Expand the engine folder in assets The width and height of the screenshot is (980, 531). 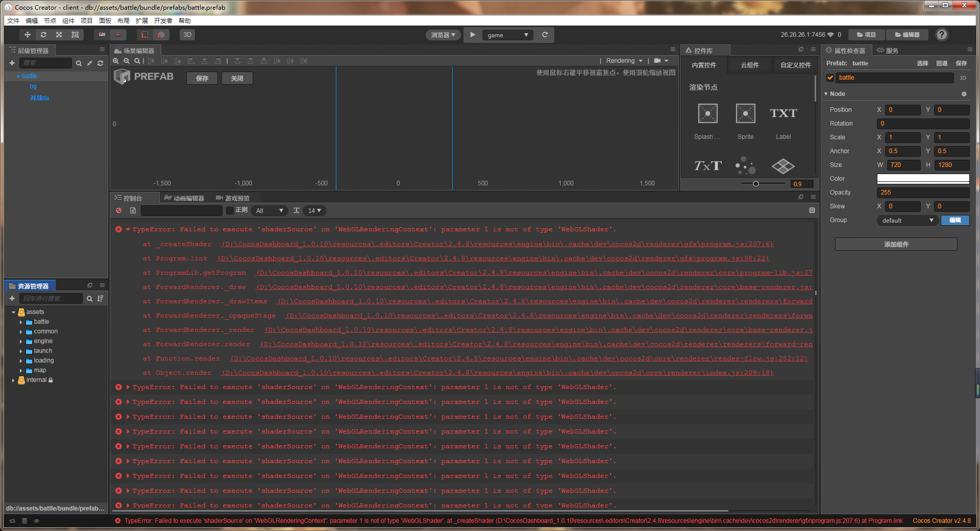click(21, 341)
